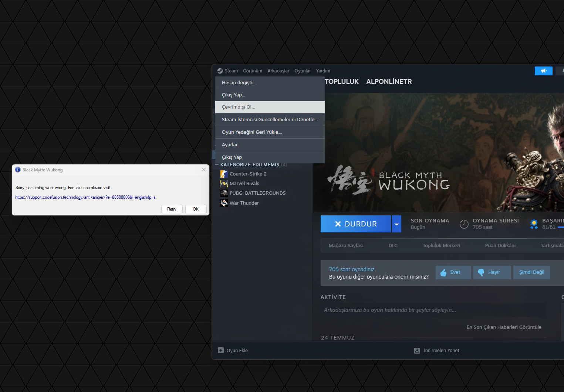Open the DLC link
The width and height of the screenshot is (564, 392).
pyautogui.click(x=393, y=245)
